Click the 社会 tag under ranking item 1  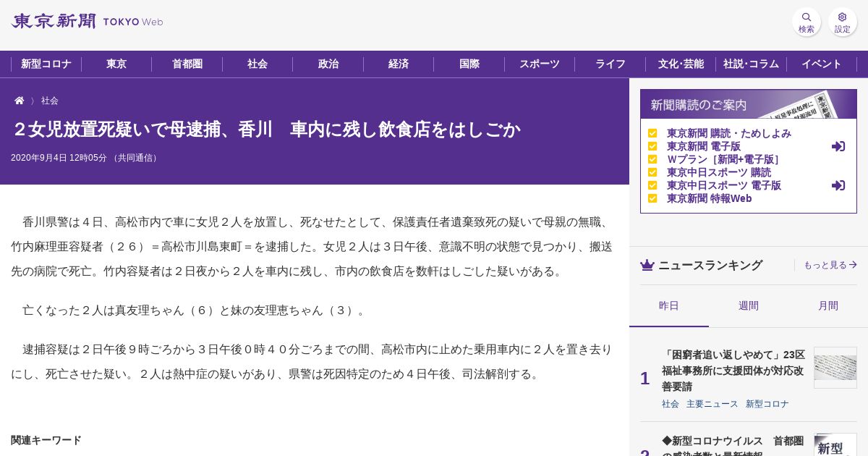pyautogui.click(x=671, y=404)
